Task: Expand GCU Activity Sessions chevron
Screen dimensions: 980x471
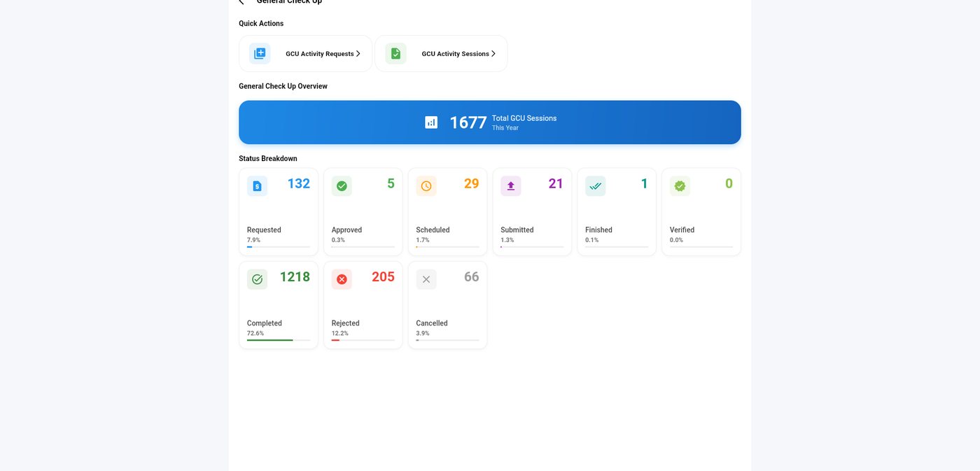Action: click(x=493, y=53)
